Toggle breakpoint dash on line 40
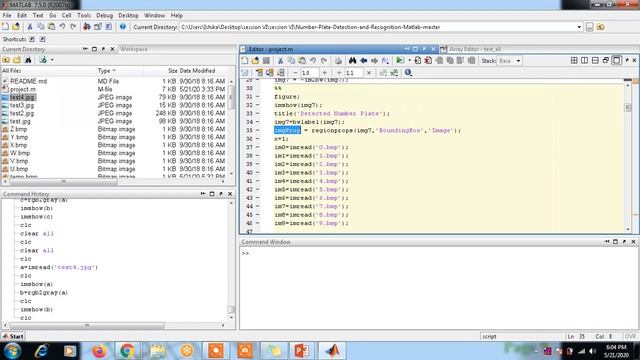Image resolution: width=640 pixels, height=360 pixels. tap(258, 172)
